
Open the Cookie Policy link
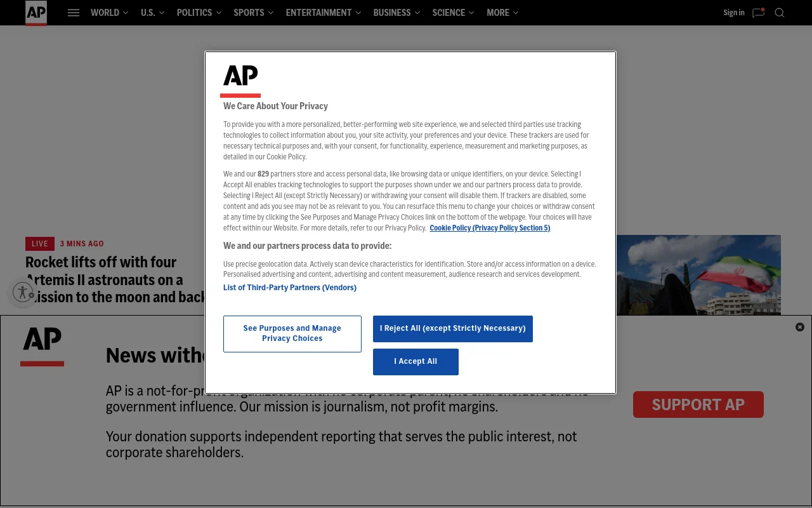click(x=490, y=227)
